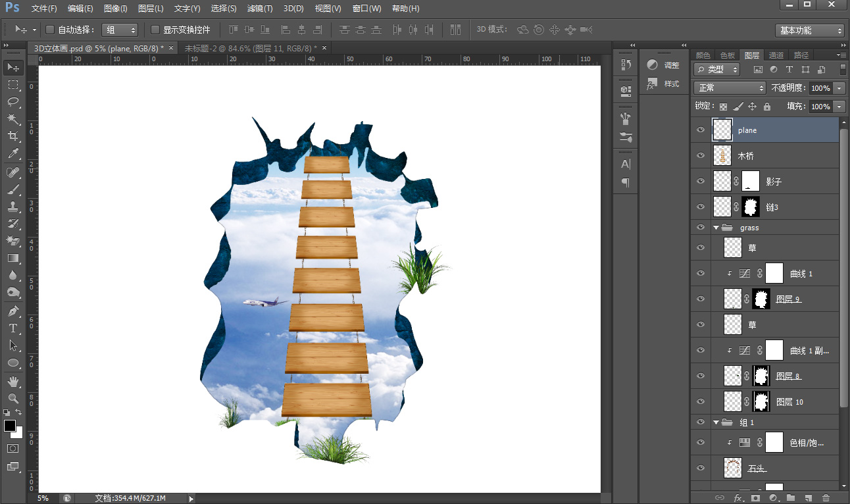This screenshot has width=850, height=504.
Task: Select the History Brush tool
Action: pyautogui.click(x=13, y=224)
